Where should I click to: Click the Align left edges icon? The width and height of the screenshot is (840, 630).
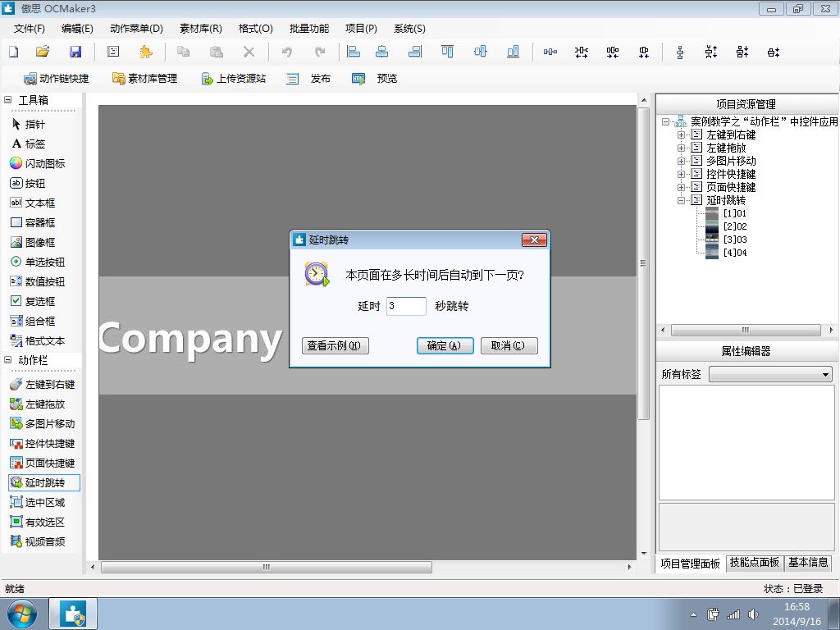354,52
